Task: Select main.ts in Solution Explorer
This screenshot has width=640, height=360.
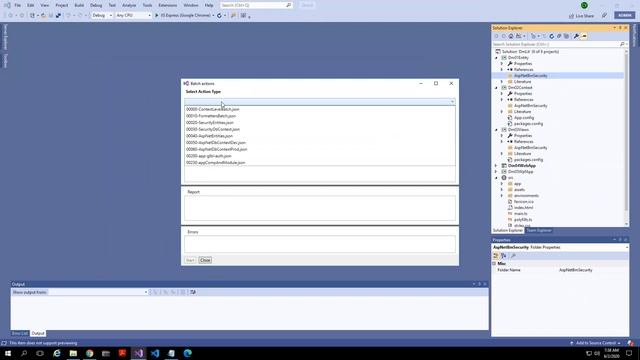Action: tap(520, 214)
